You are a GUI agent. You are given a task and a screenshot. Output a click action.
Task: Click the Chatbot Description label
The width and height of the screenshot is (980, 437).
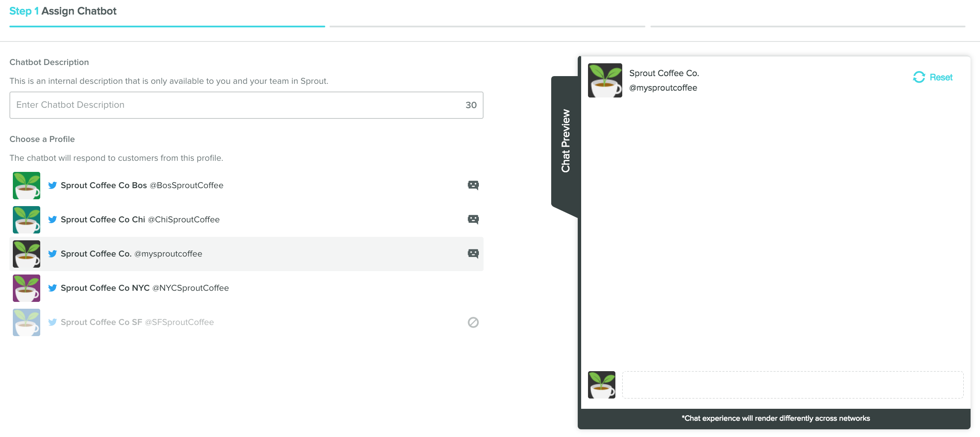pyautogui.click(x=49, y=62)
